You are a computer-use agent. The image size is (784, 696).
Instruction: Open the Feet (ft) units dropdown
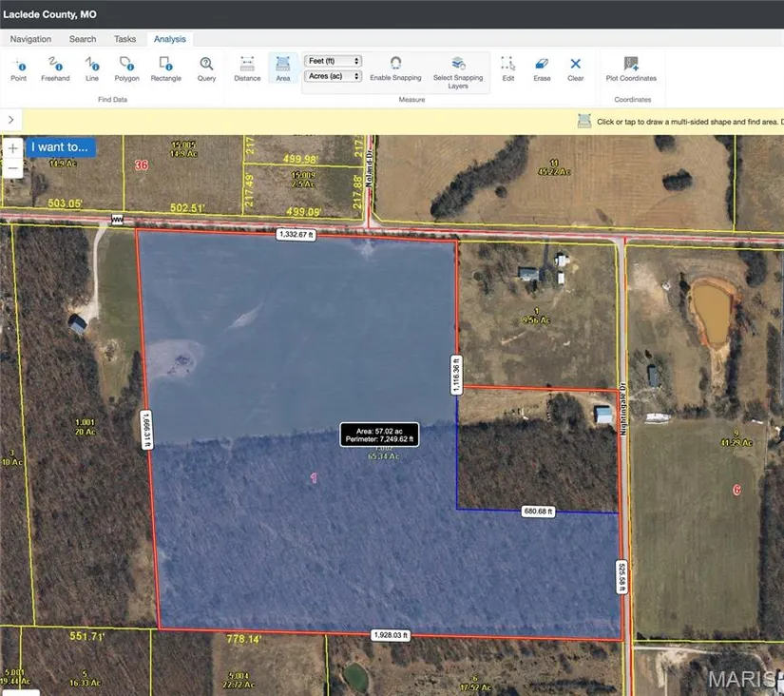333,61
